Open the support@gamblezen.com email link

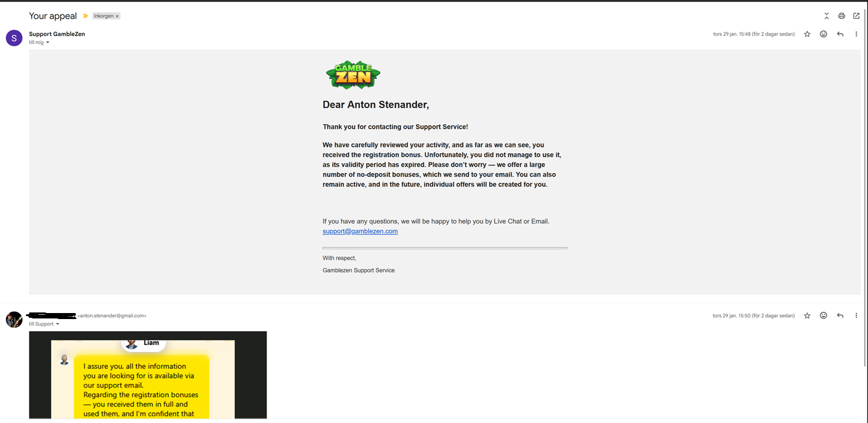click(x=360, y=231)
